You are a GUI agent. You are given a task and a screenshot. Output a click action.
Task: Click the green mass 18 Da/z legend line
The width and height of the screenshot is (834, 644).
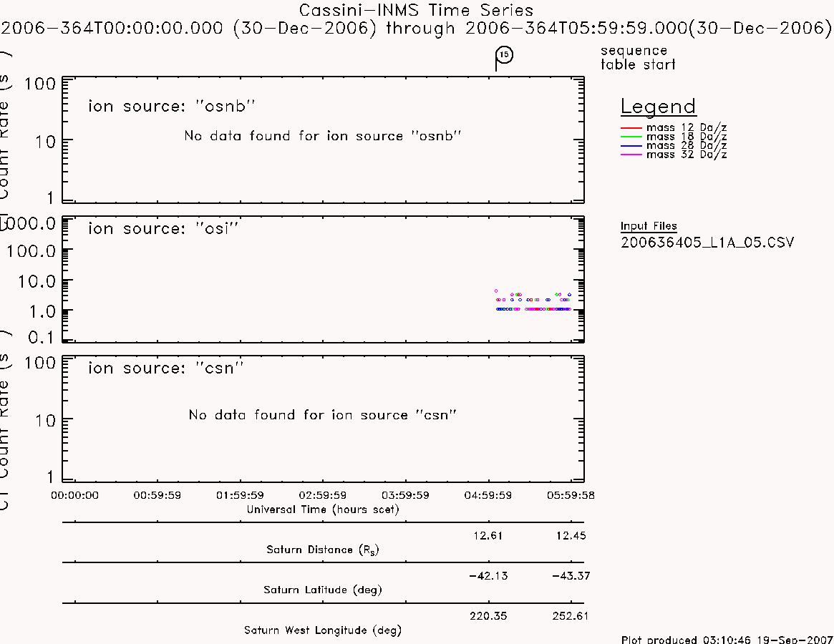(x=632, y=137)
